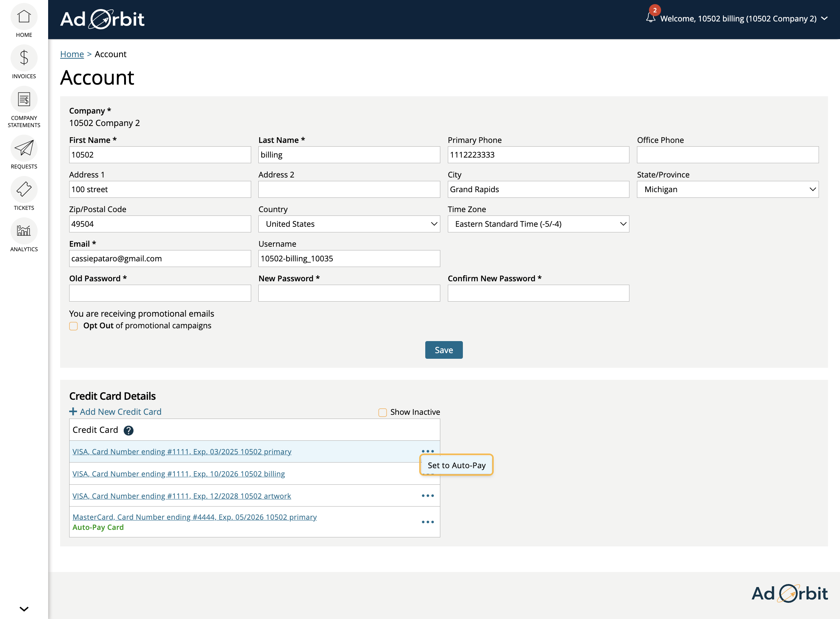Screen dimensions: 840x619
Task: Toggle Opt Out of promotional campaigns
Action: coord(73,326)
